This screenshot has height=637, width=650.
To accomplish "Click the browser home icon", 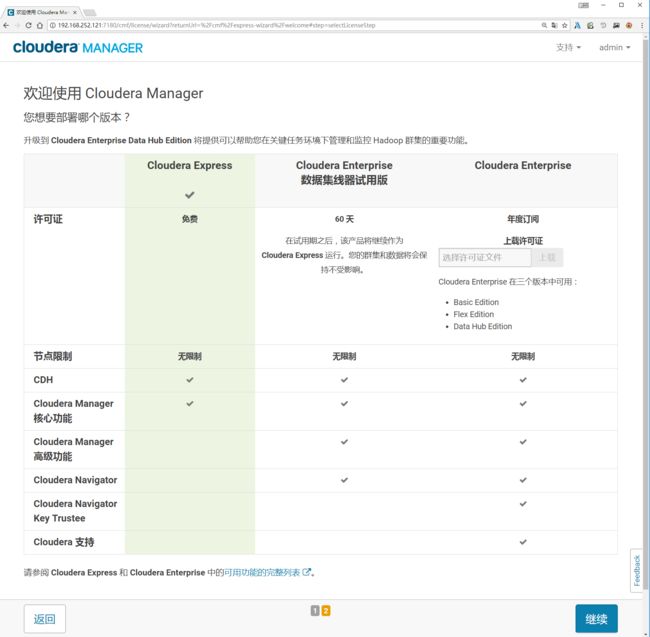I will (40, 25).
